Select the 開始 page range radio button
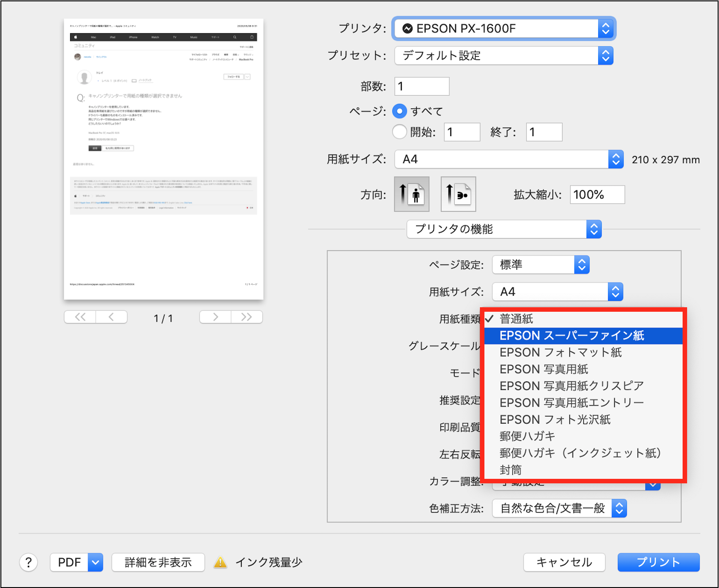The width and height of the screenshot is (719, 588). tap(399, 132)
